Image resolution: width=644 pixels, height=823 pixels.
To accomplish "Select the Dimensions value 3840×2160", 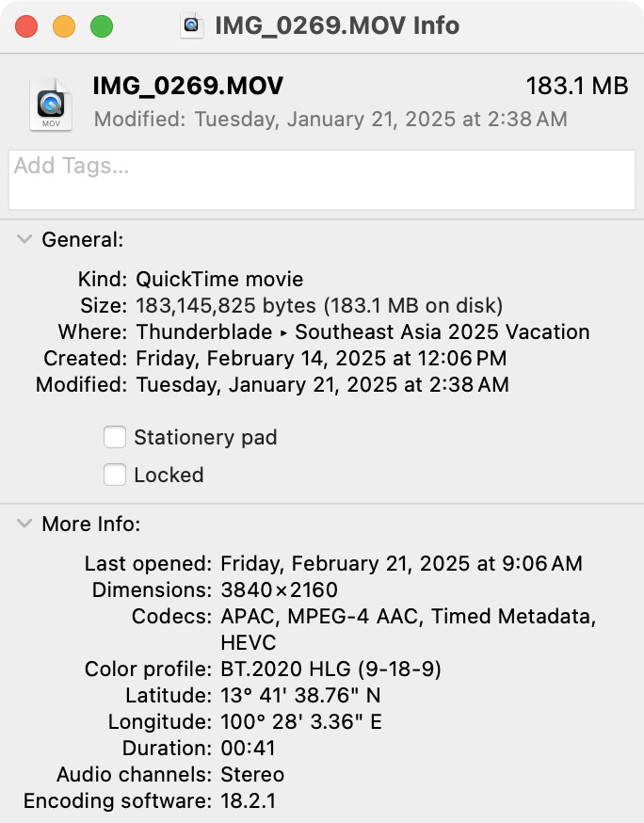I will pyautogui.click(x=280, y=590).
